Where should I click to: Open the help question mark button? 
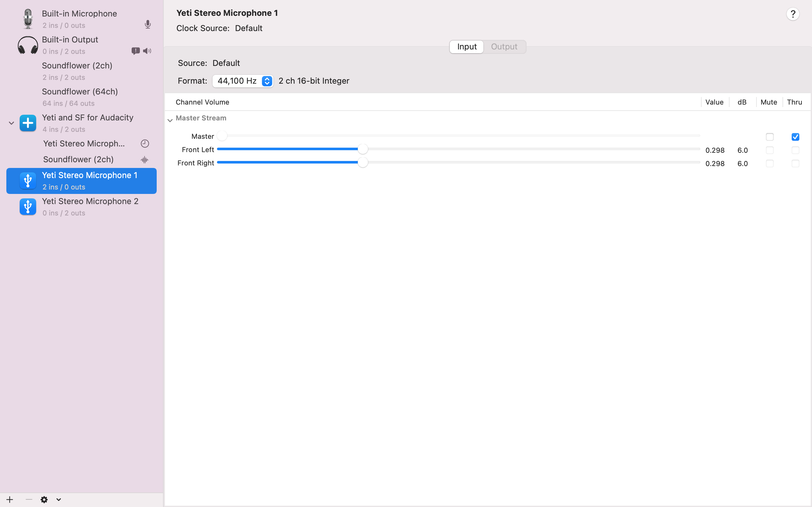[x=793, y=14]
